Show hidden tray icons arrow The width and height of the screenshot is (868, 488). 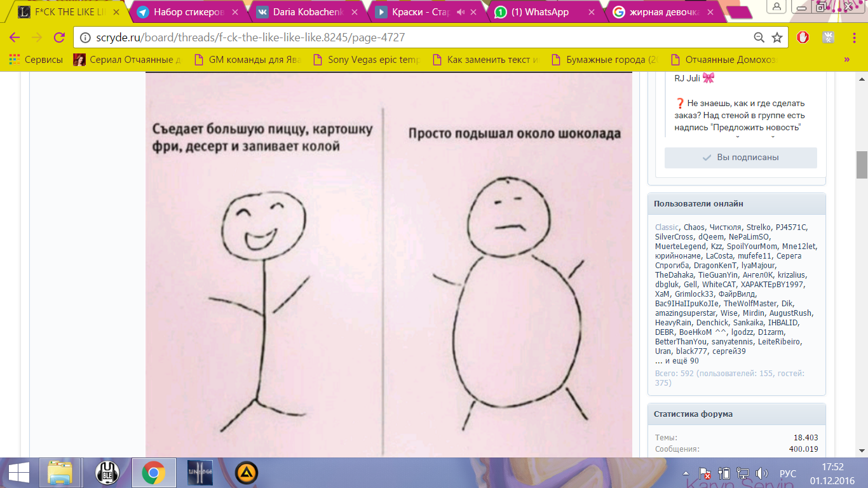(685, 474)
